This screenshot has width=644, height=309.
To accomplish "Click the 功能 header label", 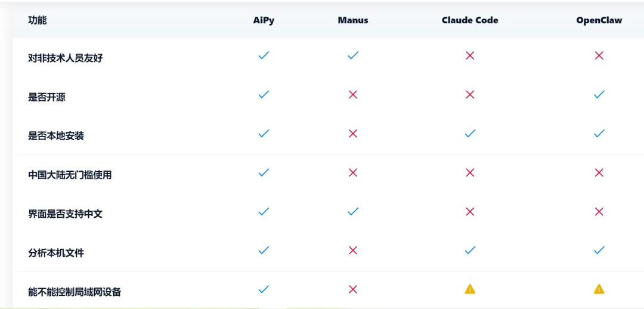I will [38, 20].
